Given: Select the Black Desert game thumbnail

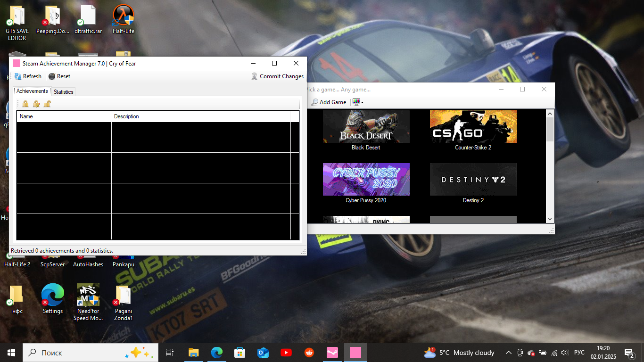Looking at the screenshot, I should (366, 127).
